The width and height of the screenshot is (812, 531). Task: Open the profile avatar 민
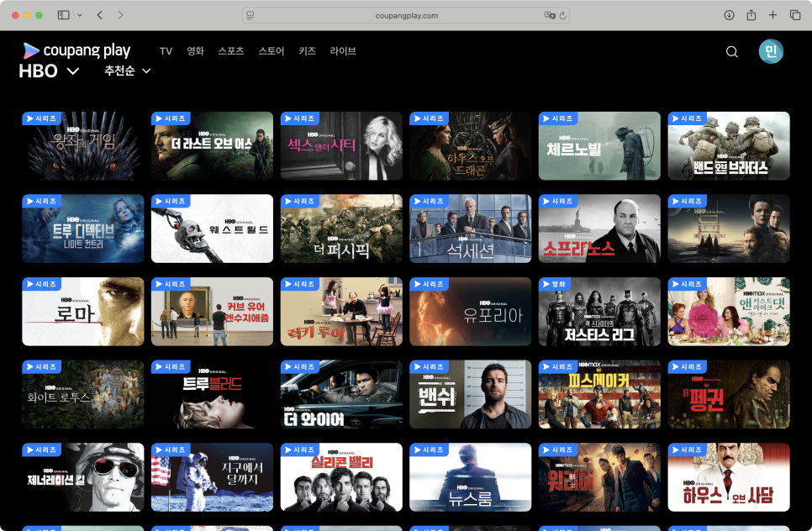[771, 51]
